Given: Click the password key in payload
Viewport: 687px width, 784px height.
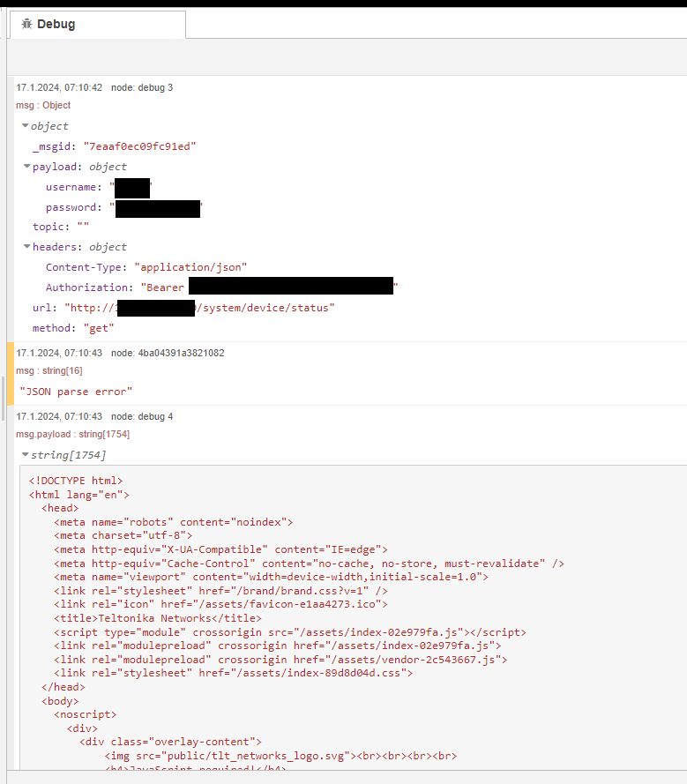Looking at the screenshot, I should point(71,207).
